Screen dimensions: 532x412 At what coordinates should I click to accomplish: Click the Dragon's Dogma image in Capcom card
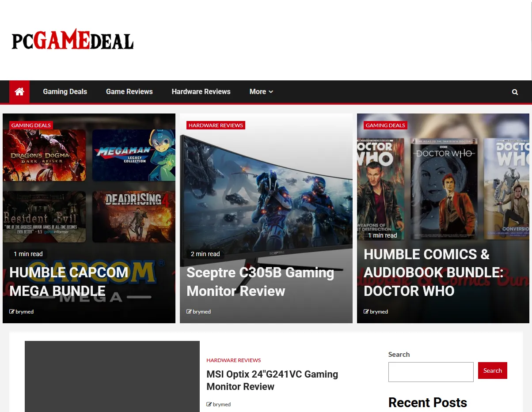[44, 155]
